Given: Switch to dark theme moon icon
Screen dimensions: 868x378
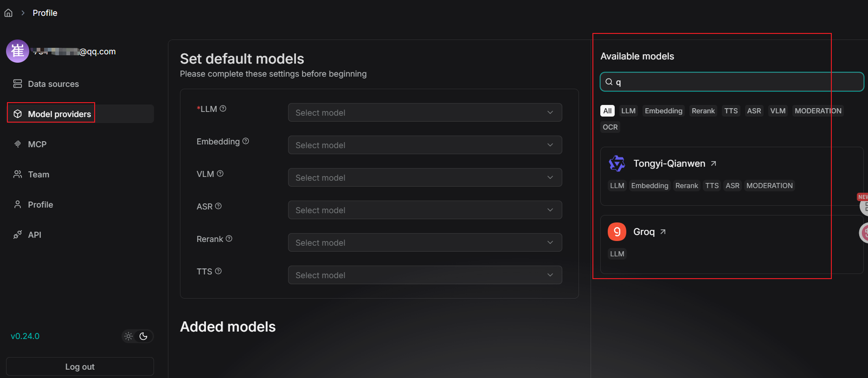Looking at the screenshot, I should pos(143,336).
